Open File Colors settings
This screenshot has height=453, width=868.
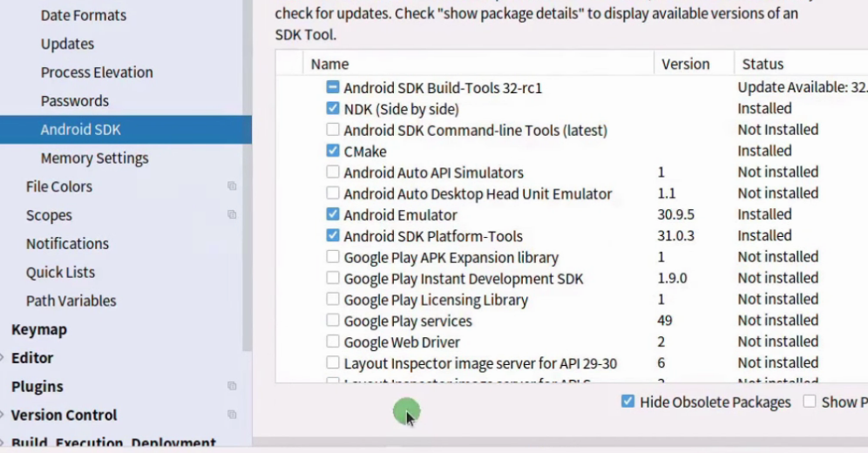point(59,187)
